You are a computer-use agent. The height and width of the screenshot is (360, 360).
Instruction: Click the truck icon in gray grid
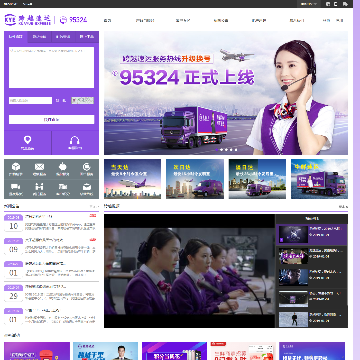[x=16, y=187]
